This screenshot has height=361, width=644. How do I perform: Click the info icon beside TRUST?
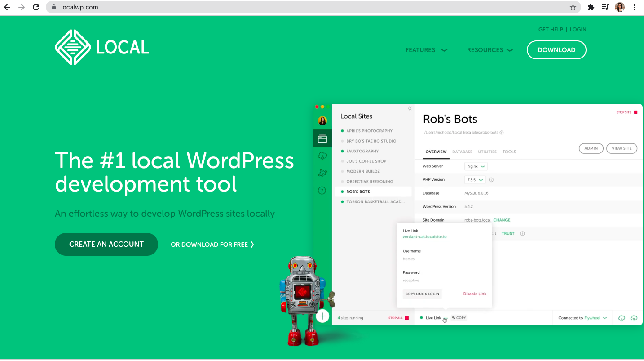(x=522, y=234)
